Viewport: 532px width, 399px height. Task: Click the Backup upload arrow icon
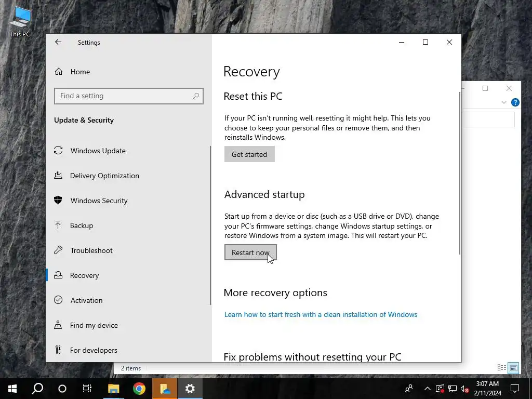[x=58, y=225]
